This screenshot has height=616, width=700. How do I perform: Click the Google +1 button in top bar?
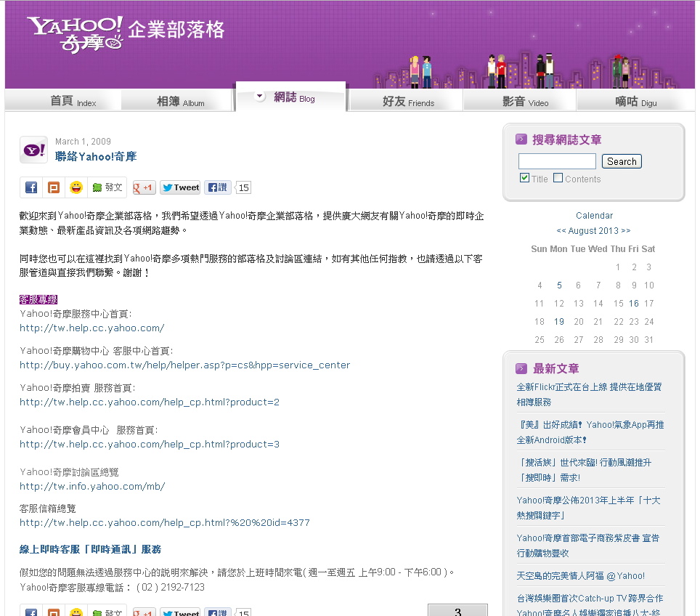[145, 187]
